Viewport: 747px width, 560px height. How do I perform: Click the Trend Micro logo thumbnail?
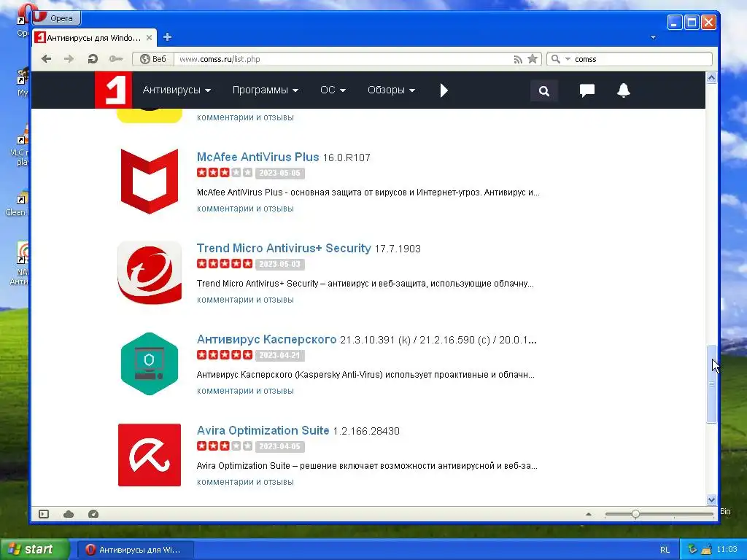point(150,273)
